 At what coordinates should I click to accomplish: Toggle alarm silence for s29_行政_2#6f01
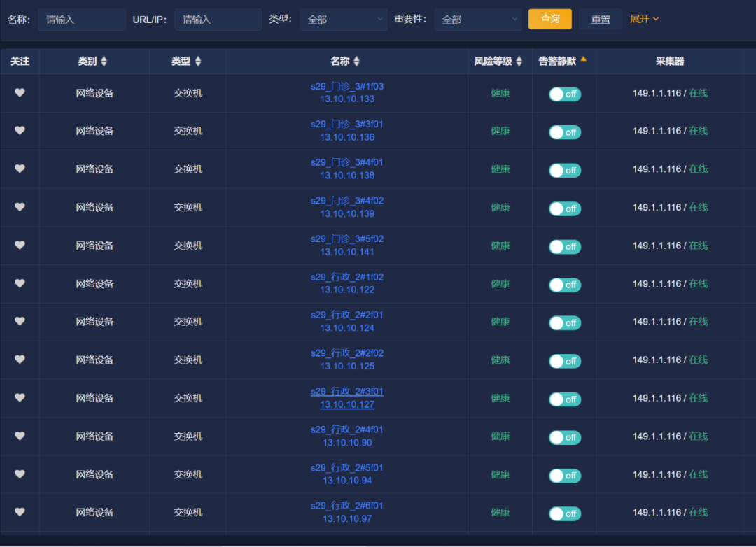(x=565, y=513)
